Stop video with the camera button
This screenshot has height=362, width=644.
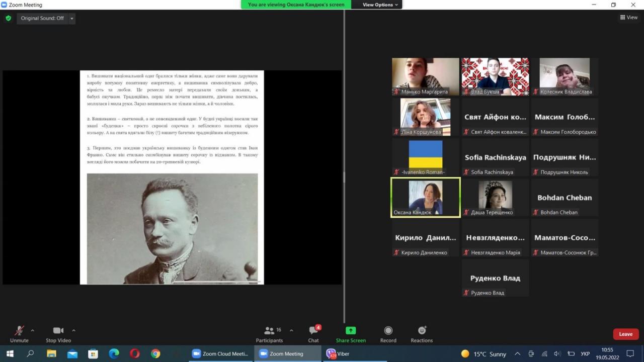tap(58, 330)
